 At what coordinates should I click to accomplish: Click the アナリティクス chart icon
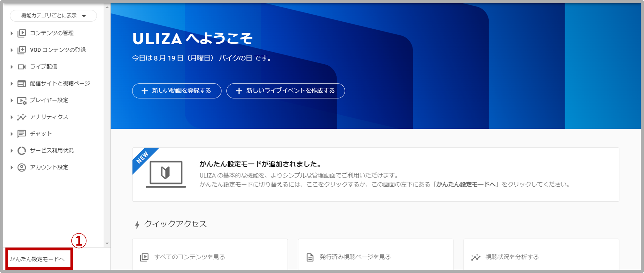[22, 117]
